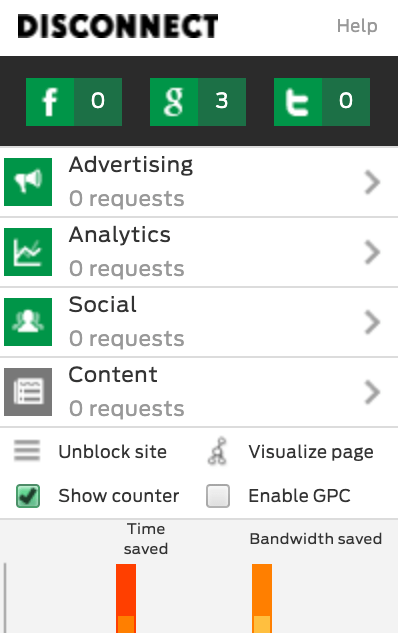Click the Unblock site text
Screen dimensions: 398x633
tap(113, 452)
